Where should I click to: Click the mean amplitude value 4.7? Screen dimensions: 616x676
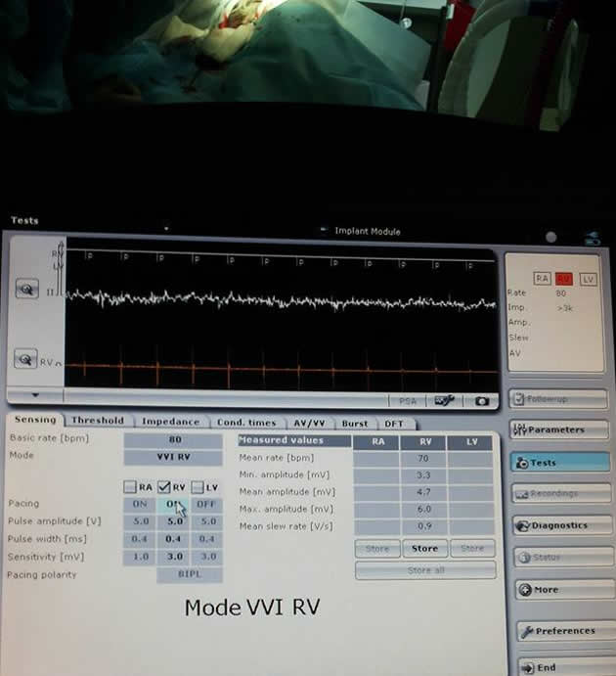(424, 492)
